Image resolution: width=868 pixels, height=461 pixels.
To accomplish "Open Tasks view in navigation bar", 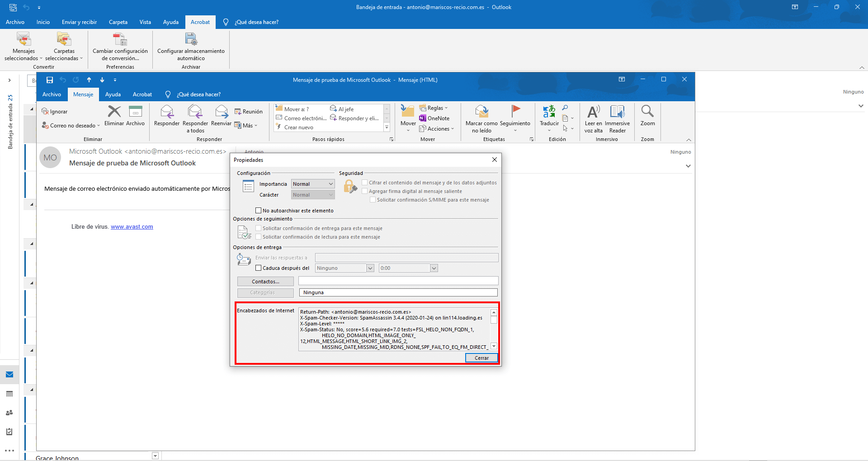I will click(9, 432).
